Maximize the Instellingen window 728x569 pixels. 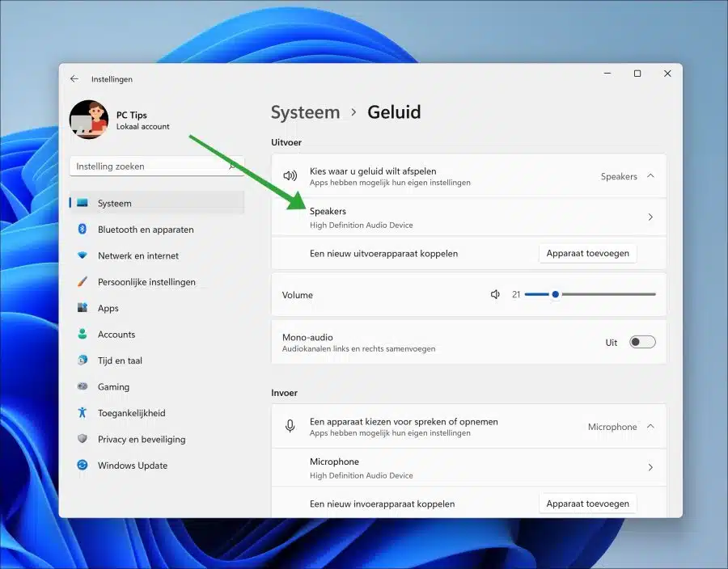point(637,74)
